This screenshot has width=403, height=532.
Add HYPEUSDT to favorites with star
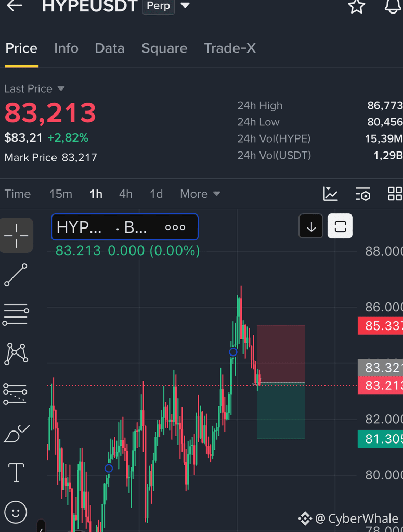(357, 6)
